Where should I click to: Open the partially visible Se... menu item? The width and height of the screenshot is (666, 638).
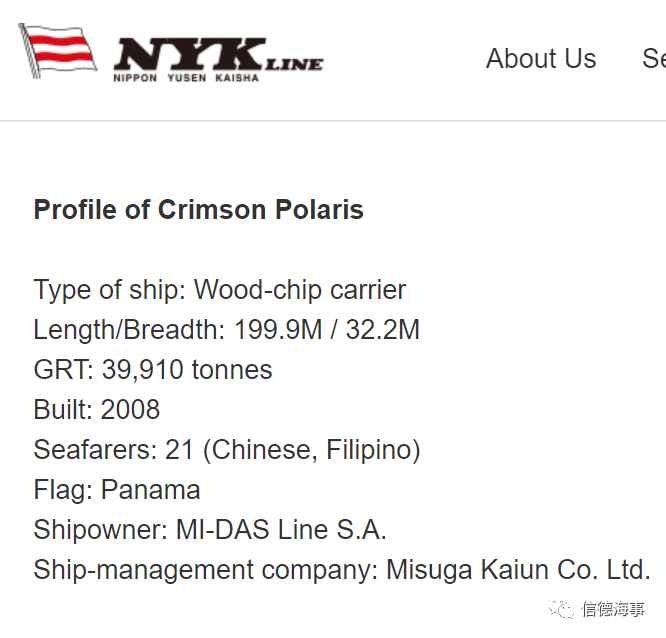pyautogui.click(x=654, y=59)
